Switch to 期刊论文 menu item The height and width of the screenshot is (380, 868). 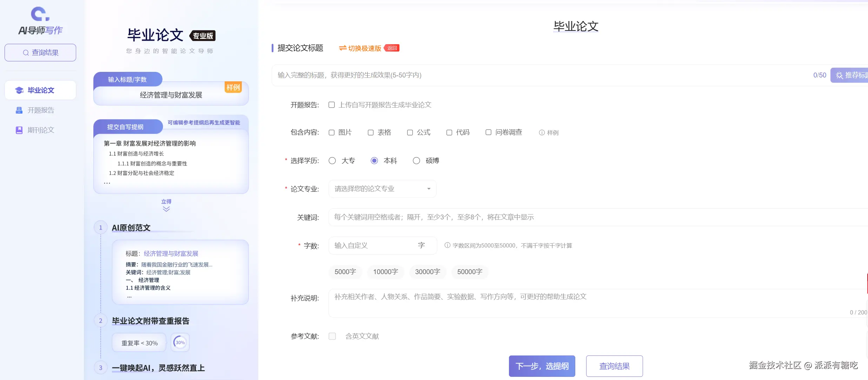(x=41, y=130)
